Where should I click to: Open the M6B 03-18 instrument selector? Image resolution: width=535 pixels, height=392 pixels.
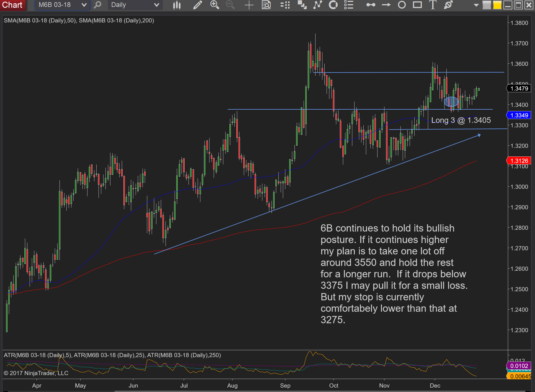[62, 5]
